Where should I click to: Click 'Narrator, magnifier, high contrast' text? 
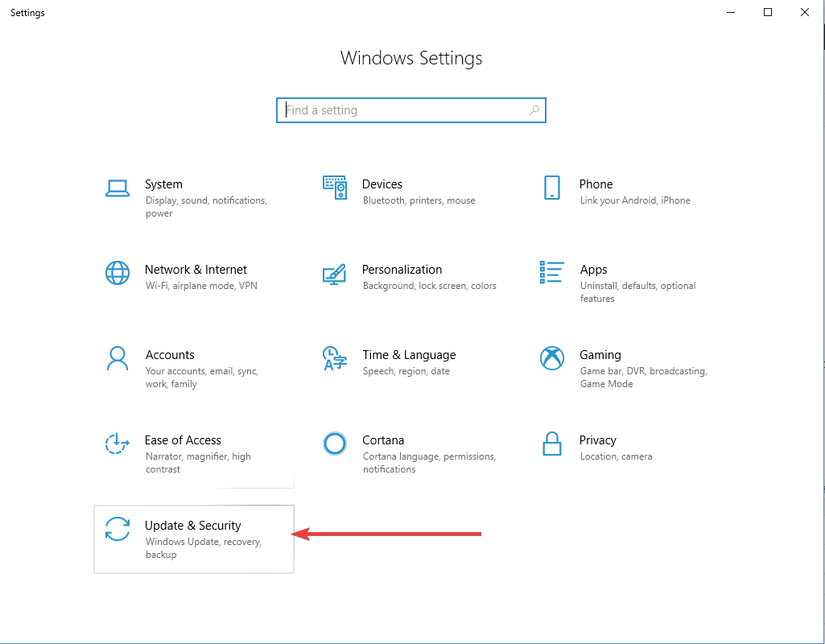[x=198, y=463]
